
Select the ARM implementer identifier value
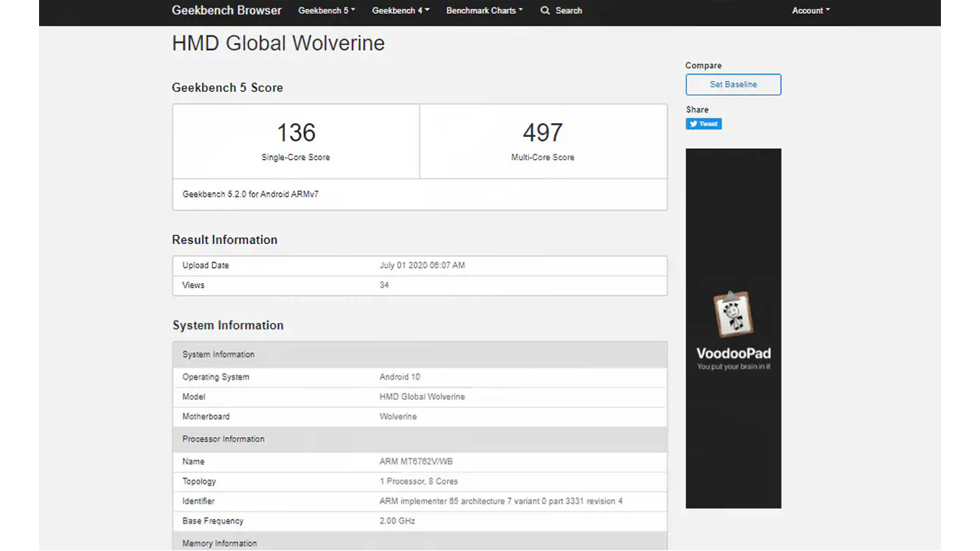click(x=501, y=501)
